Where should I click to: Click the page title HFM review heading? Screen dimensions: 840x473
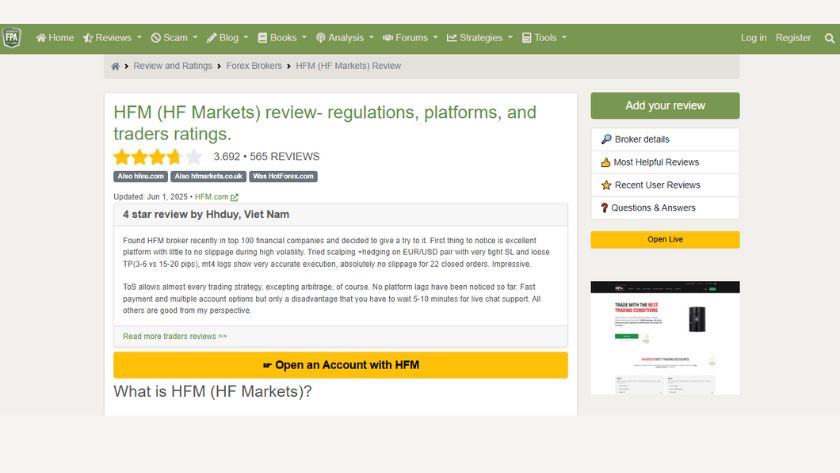[x=325, y=123]
